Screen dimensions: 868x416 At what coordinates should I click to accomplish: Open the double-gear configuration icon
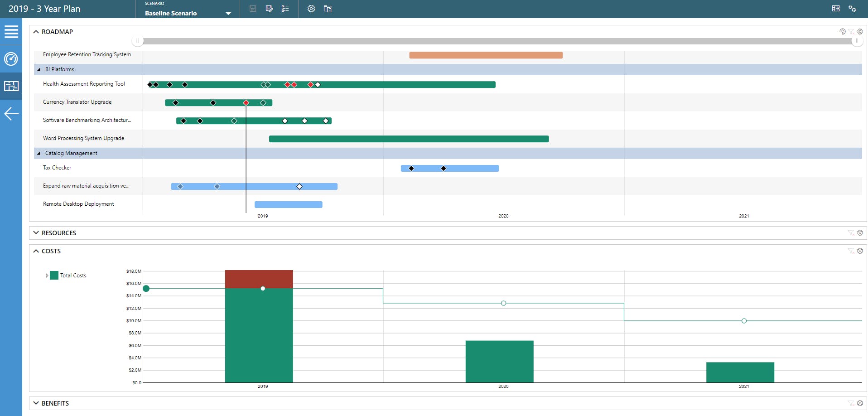point(852,9)
